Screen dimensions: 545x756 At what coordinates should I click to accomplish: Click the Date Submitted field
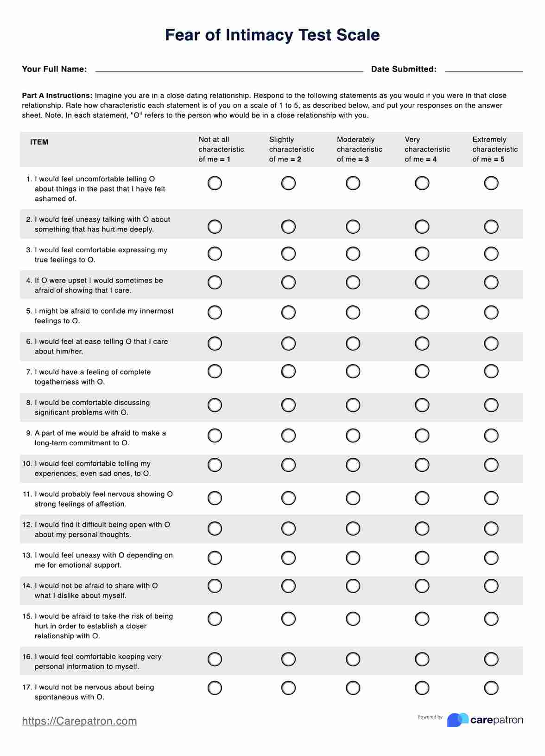[x=483, y=68]
